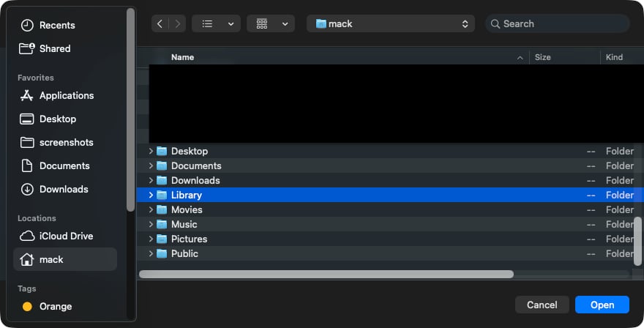Go to Downloads in sidebar favorites
The image size is (644, 328).
click(63, 189)
